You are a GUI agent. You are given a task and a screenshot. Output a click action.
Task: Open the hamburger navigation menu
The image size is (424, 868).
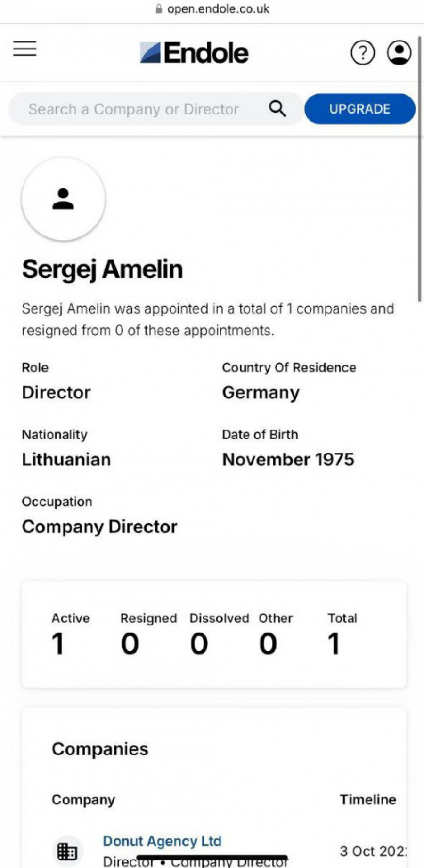point(24,49)
